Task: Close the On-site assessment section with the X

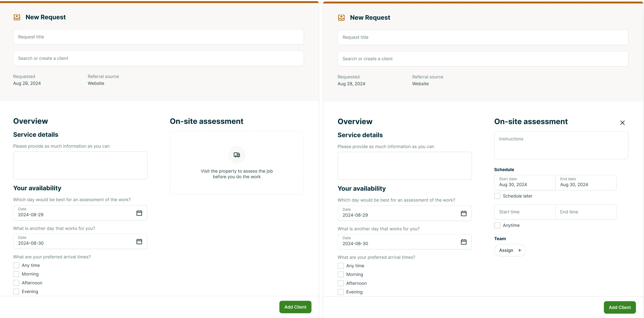Action: pos(623,123)
